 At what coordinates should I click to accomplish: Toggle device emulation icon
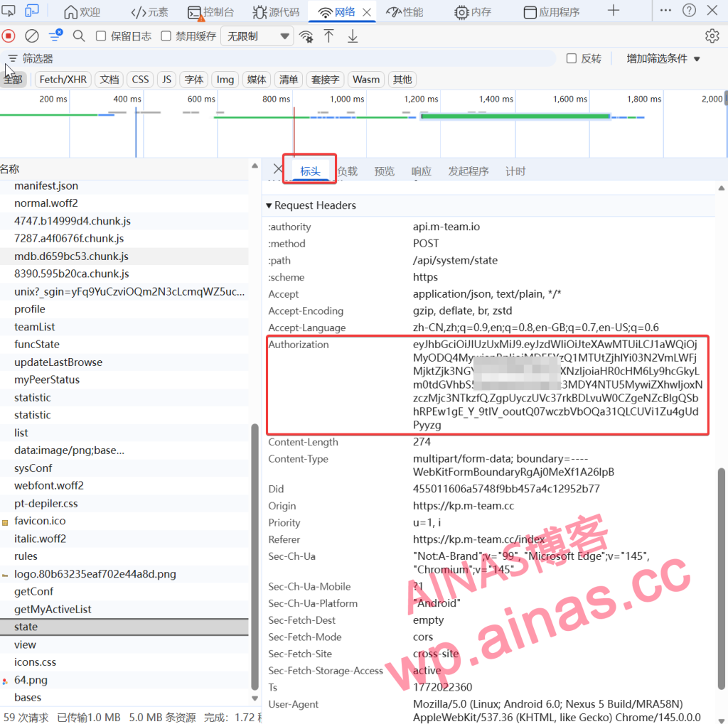pos(31,10)
